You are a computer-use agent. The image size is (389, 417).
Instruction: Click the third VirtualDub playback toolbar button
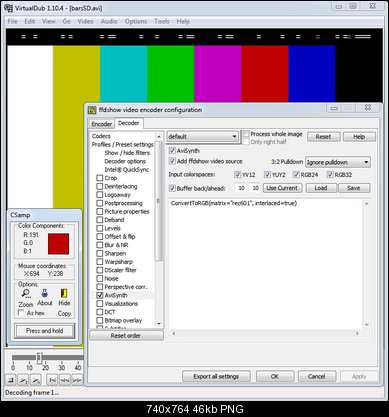36,379
